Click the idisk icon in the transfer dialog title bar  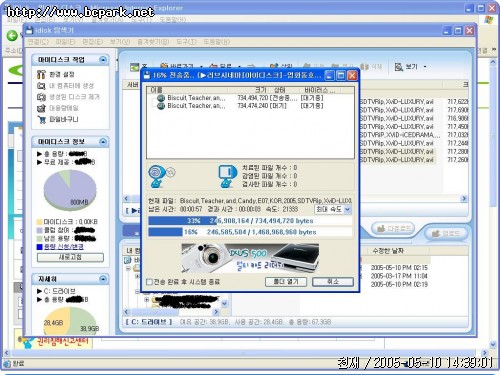(147, 75)
